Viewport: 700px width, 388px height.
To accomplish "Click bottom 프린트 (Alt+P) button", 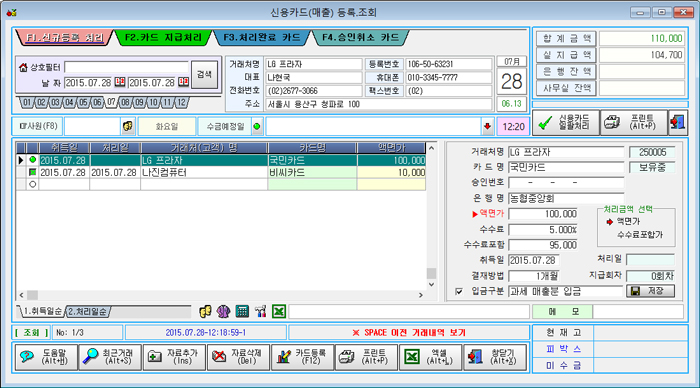I will tap(367, 357).
